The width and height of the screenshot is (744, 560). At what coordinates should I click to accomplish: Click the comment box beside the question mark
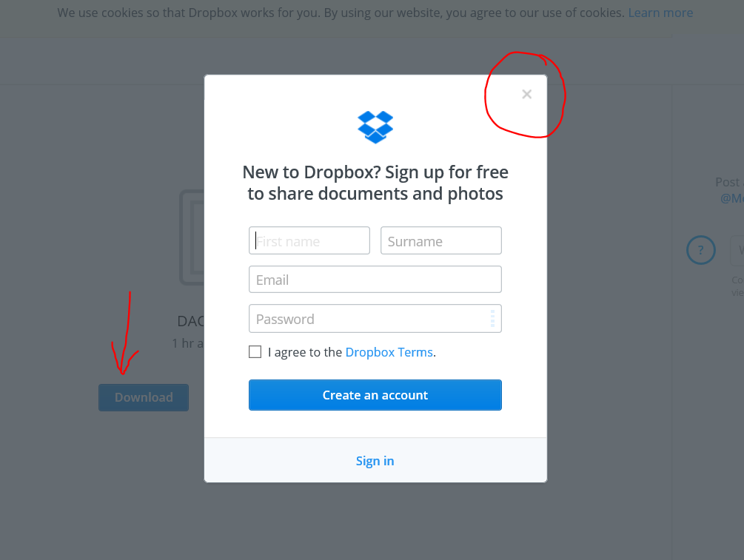click(737, 250)
